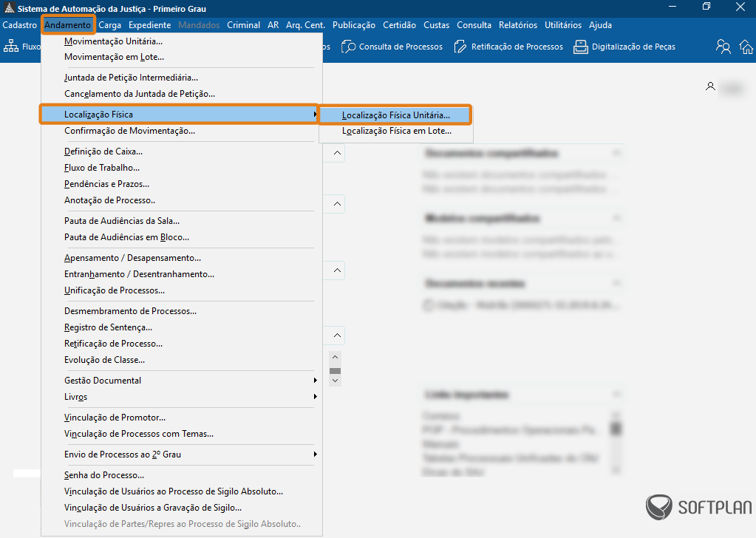The height and width of the screenshot is (538, 756).
Task: Click the scroll-up arrow beside the menu
Action: (335, 357)
